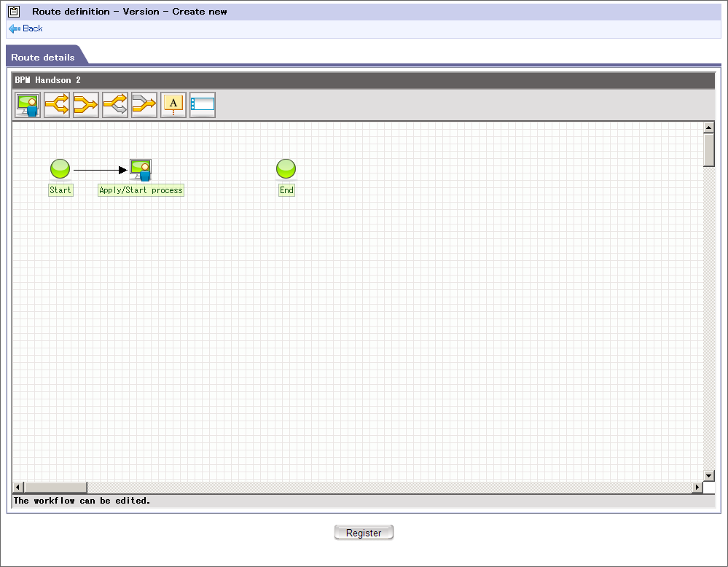Screen dimensions: 728x567
Task: Select the conditional branch split tool
Action: click(115, 104)
